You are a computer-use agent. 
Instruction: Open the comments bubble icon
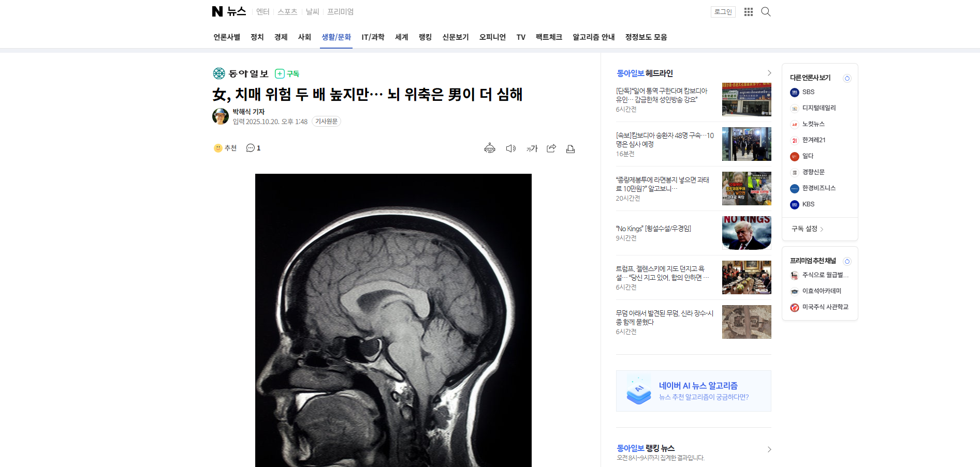[x=253, y=148]
